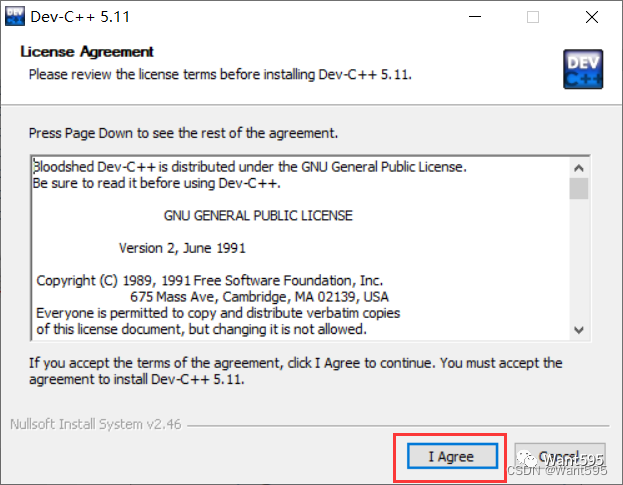Click the GNU GENERAL PUBLIC LICENSE heading line
This screenshot has height=485, width=623.
(258, 216)
